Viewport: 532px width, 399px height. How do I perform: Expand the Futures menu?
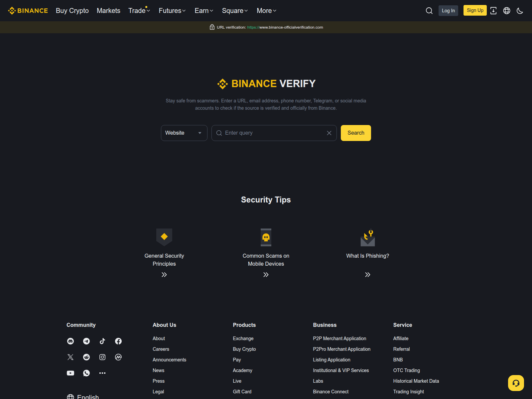tap(172, 11)
